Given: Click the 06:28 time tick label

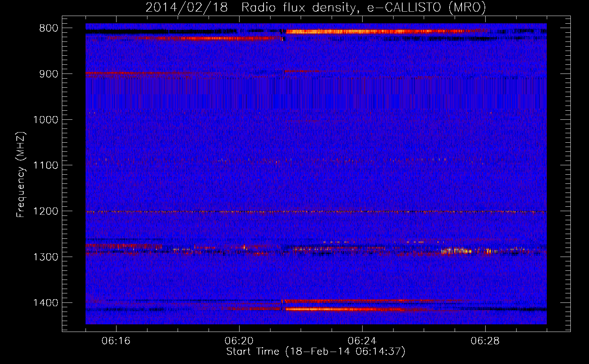Looking at the screenshot, I should [x=485, y=341].
